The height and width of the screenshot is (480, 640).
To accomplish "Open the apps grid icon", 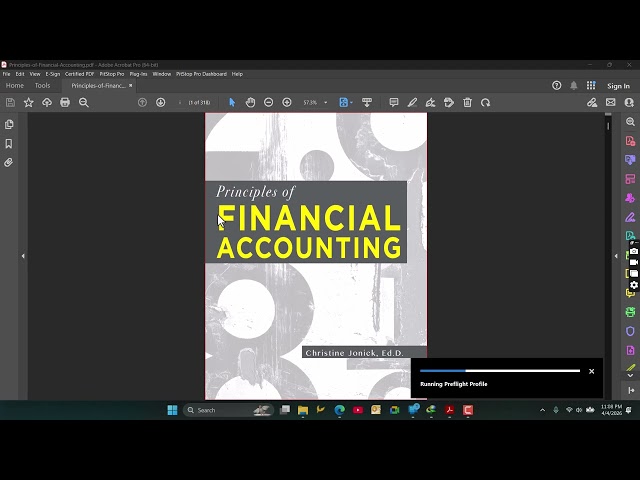I will (x=591, y=85).
